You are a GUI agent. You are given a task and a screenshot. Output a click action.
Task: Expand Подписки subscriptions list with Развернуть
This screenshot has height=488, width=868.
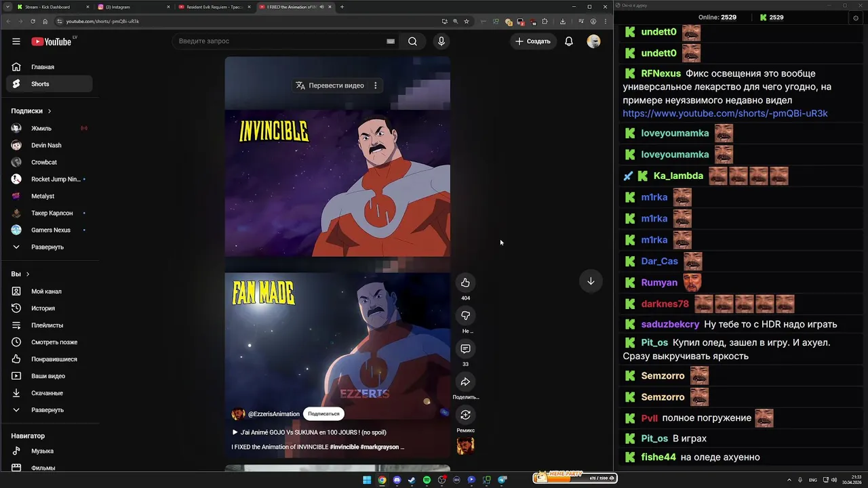tap(47, 247)
